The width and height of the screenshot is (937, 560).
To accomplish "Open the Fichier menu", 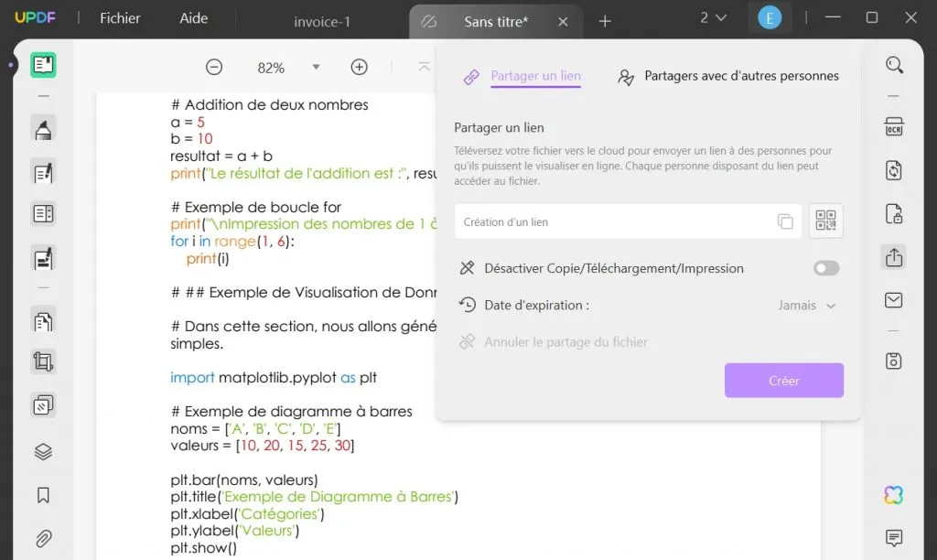I will coord(119,17).
